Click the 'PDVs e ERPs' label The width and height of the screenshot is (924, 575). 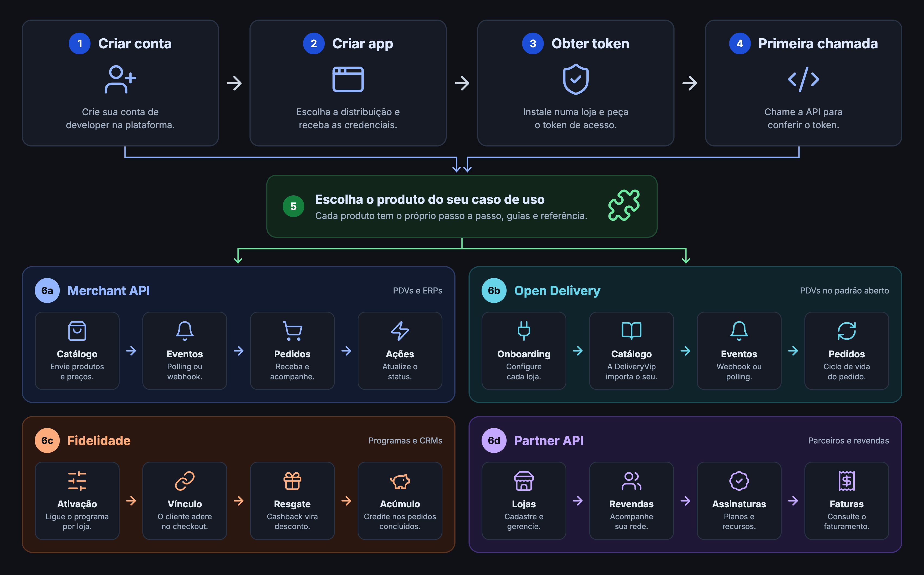pyautogui.click(x=417, y=290)
